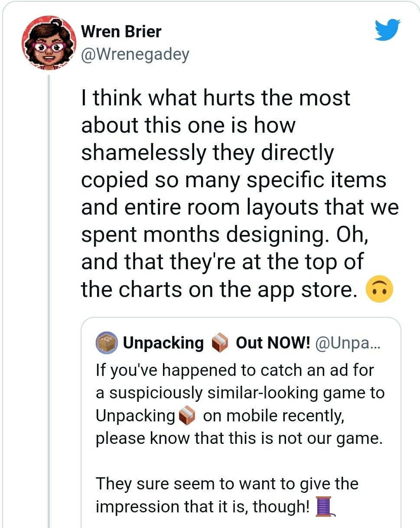Open profile via Wren Brier display name

click(x=121, y=32)
